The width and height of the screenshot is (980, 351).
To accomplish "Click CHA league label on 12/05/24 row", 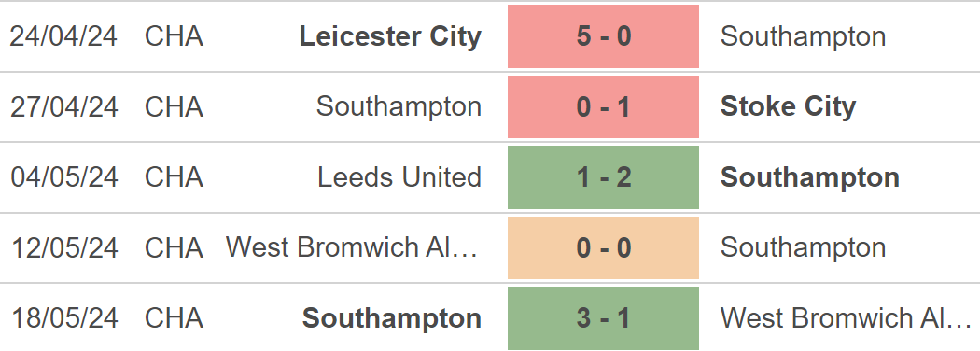I will pos(174,247).
